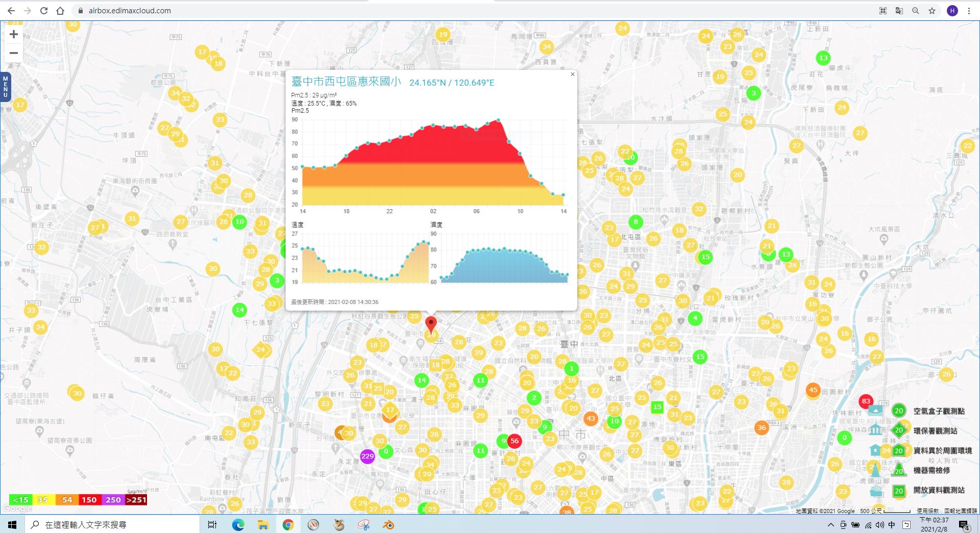This screenshot has height=533, width=980.
Task: Click the yellow 35 color scale swatch
Action: pos(43,500)
